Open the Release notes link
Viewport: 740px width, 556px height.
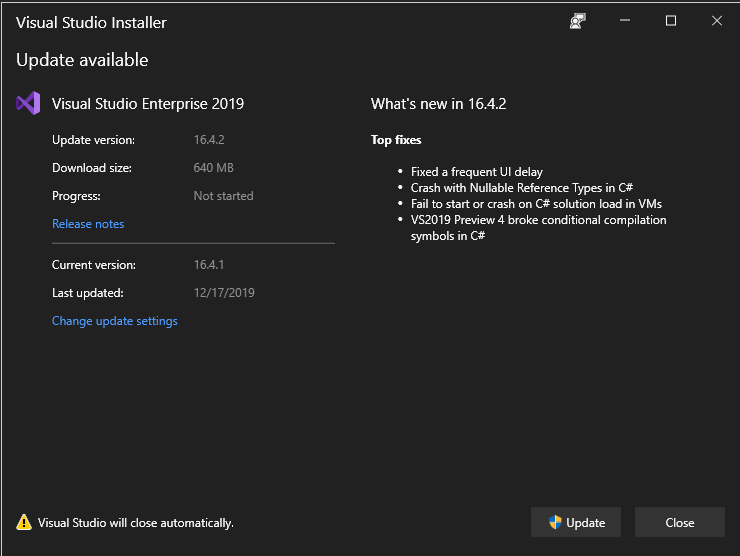coord(88,224)
